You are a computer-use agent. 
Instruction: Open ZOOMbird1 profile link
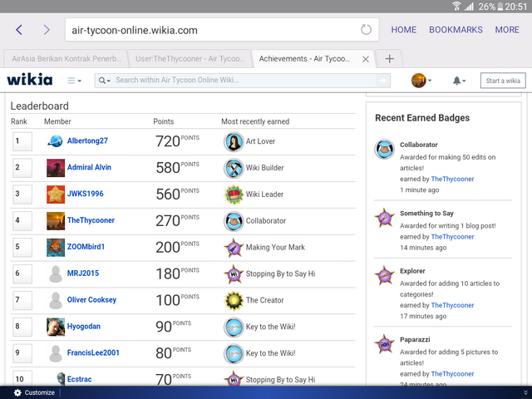[86, 247]
